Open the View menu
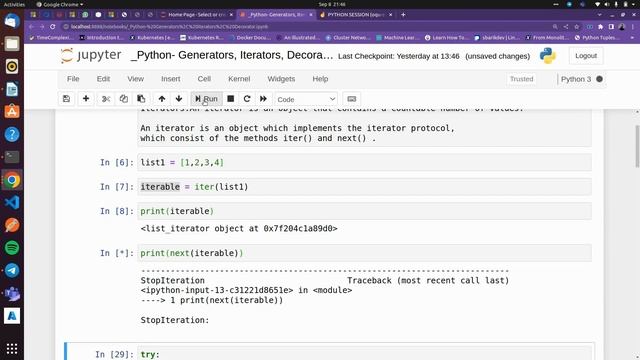640x360 pixels. pyautogui.click(x=135, y=79)
